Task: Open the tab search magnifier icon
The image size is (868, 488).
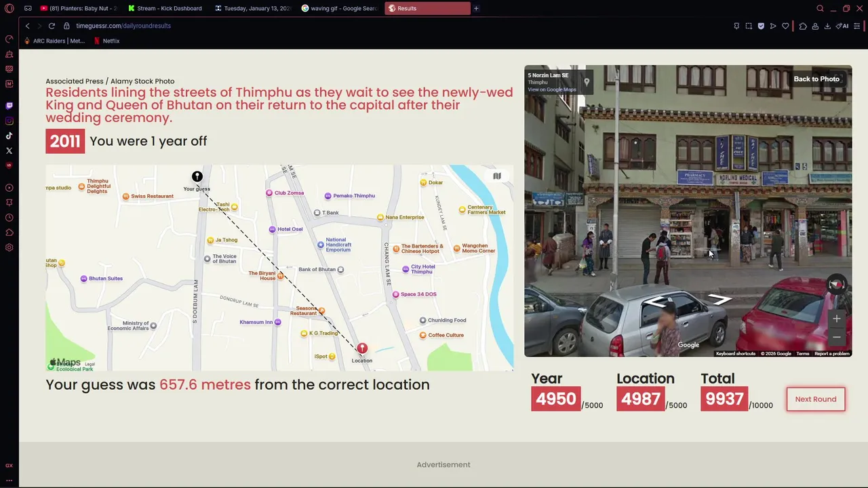Action: pos(820,8)
